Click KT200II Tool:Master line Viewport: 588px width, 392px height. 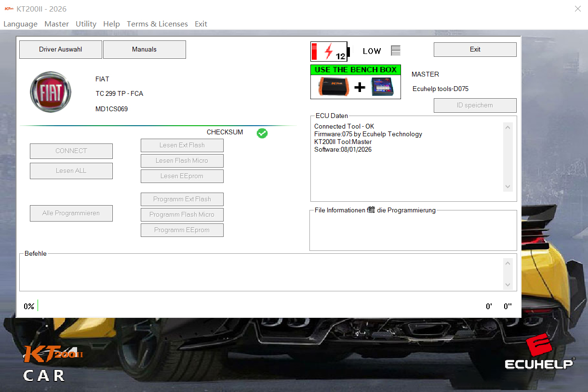tap(343, 142)
